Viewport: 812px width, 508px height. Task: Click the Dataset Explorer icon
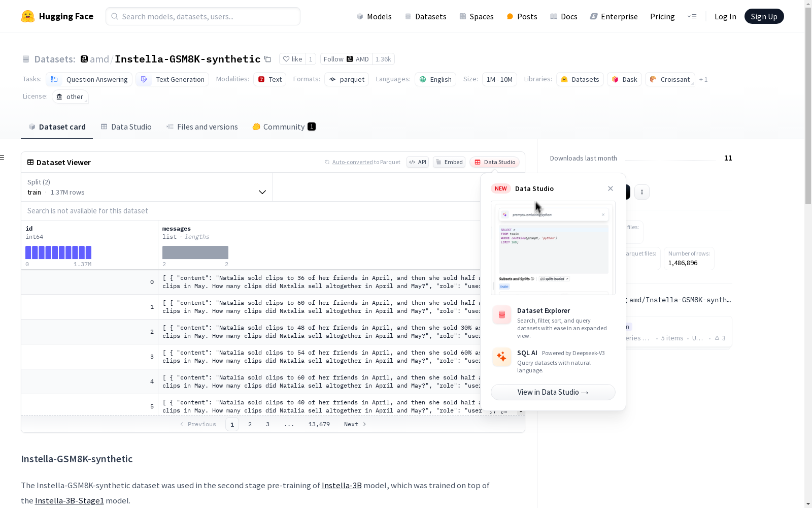point(502,315)
